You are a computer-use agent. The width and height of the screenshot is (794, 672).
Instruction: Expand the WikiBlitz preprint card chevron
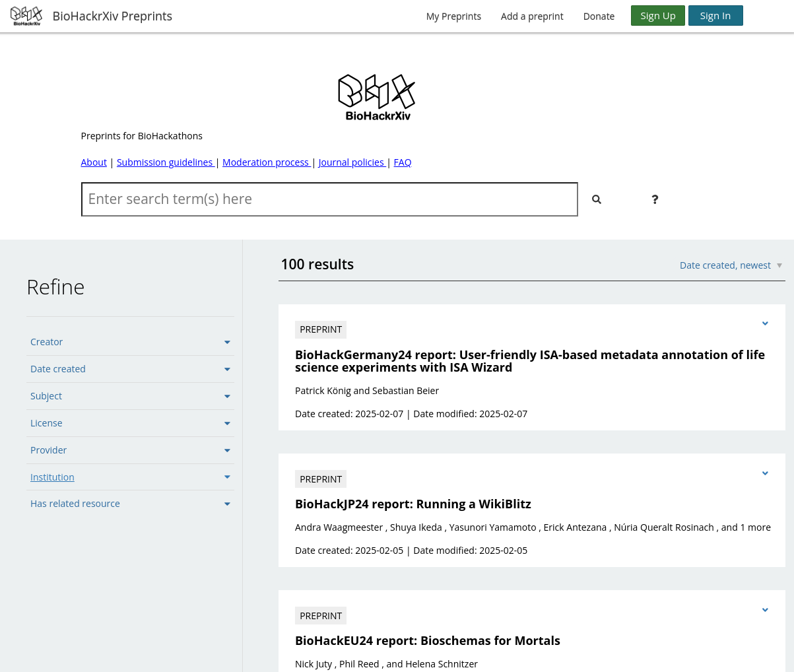coord(765,473)
